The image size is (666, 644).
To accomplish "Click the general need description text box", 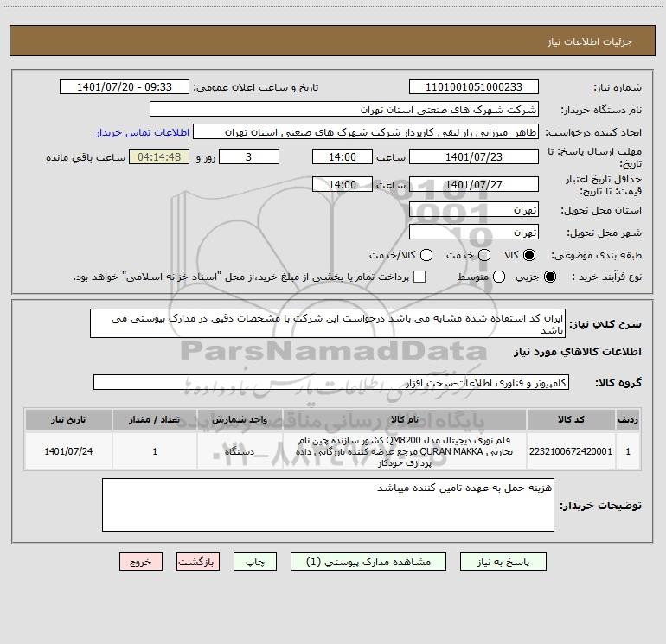I will [x=328, y=323].
